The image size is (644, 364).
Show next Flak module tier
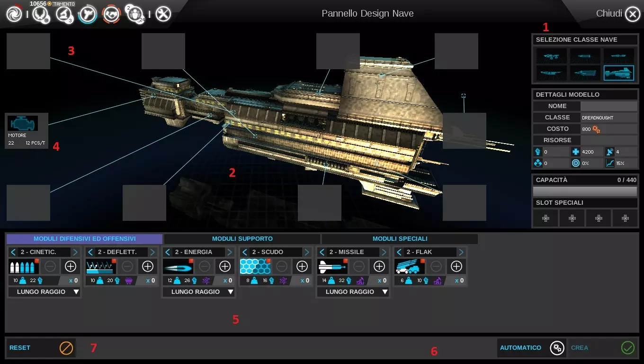[461, 252]
